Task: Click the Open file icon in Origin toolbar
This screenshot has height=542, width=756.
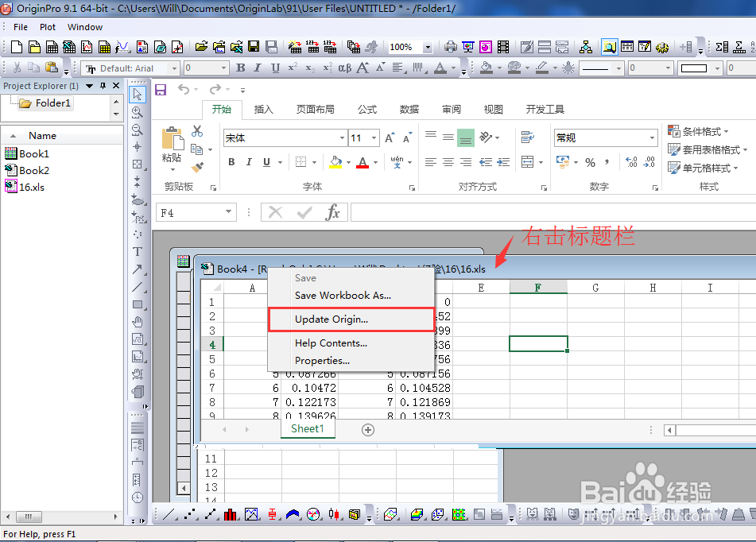Action: (x=201, y=47)
